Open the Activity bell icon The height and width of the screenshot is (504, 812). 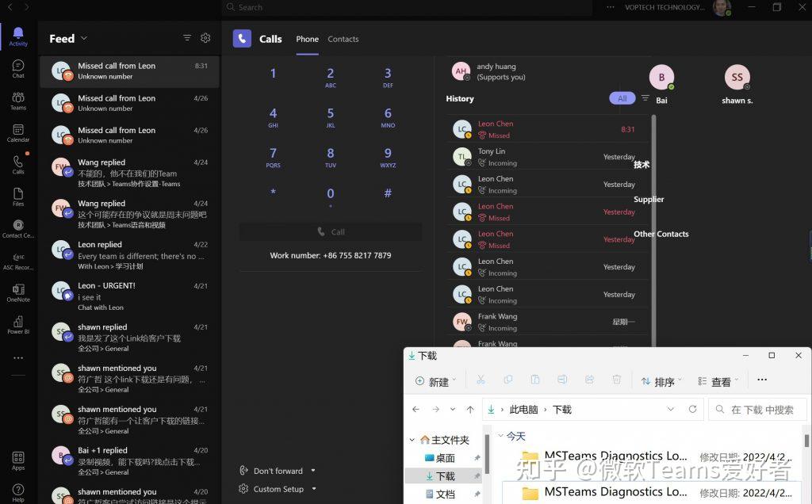pyautogui.click(x=18, y=36)
